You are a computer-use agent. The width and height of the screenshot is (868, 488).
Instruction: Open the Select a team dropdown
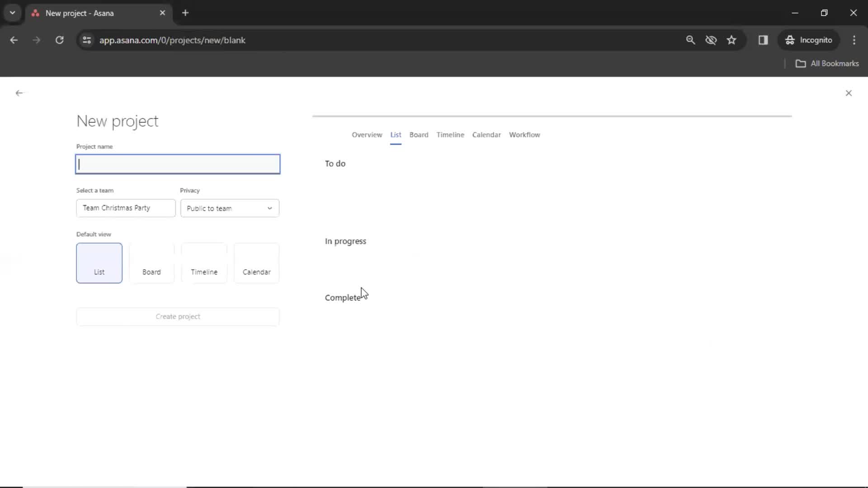point(125,208)
